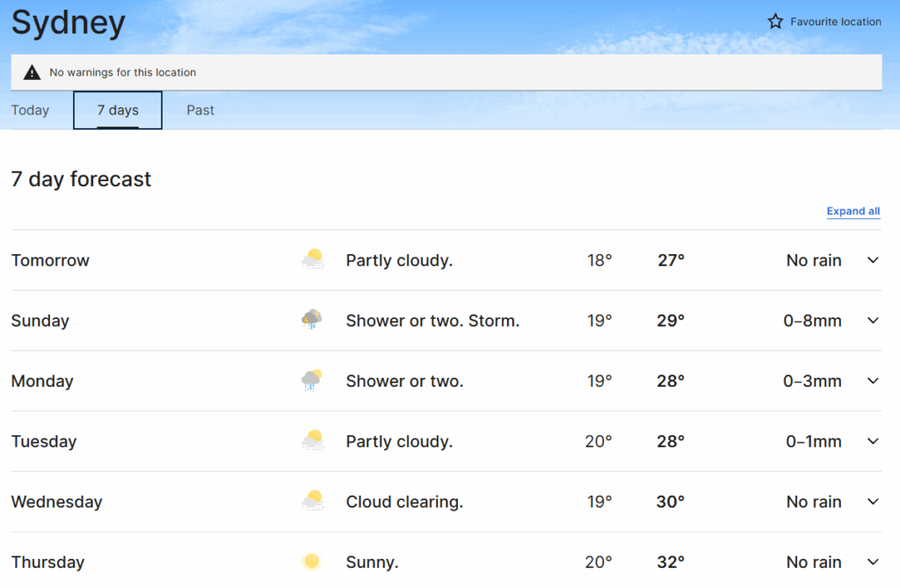
Task: Expand Sunday's forecast details chevron
Action: (x=873, y=321)
